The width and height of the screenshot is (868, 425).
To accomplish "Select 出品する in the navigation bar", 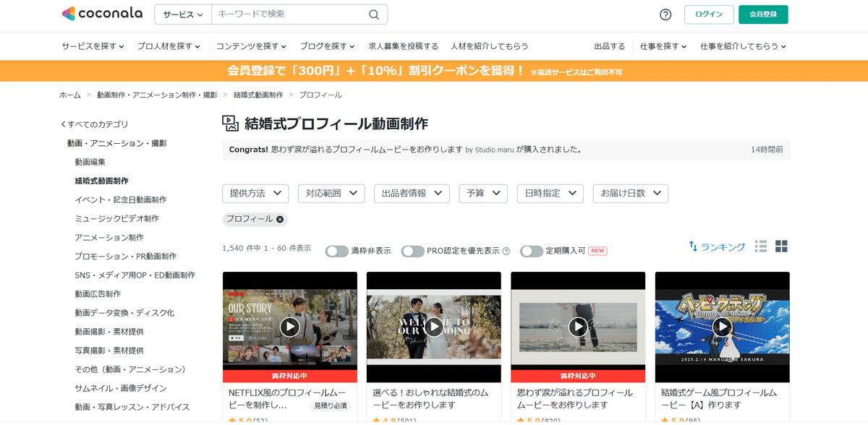I will [x=611, y=45].
